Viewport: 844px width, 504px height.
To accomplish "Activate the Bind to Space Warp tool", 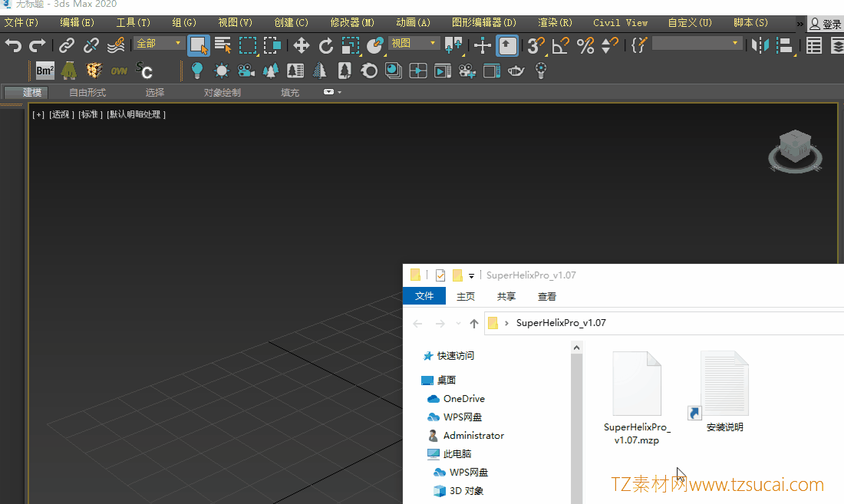I will point(116,46).
